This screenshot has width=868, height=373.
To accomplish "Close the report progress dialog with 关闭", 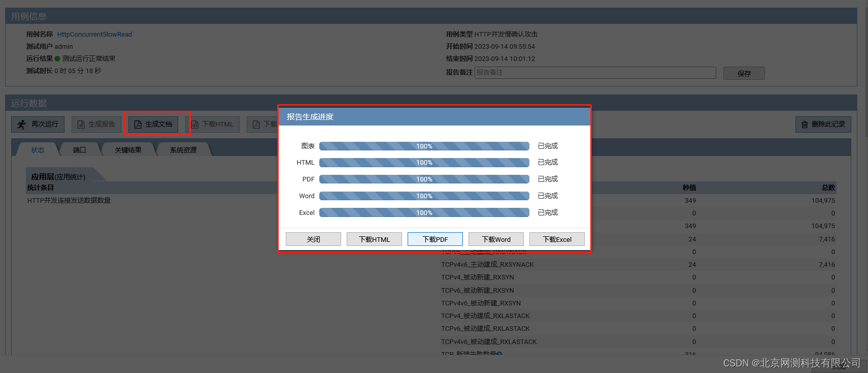I will (313, 239).
